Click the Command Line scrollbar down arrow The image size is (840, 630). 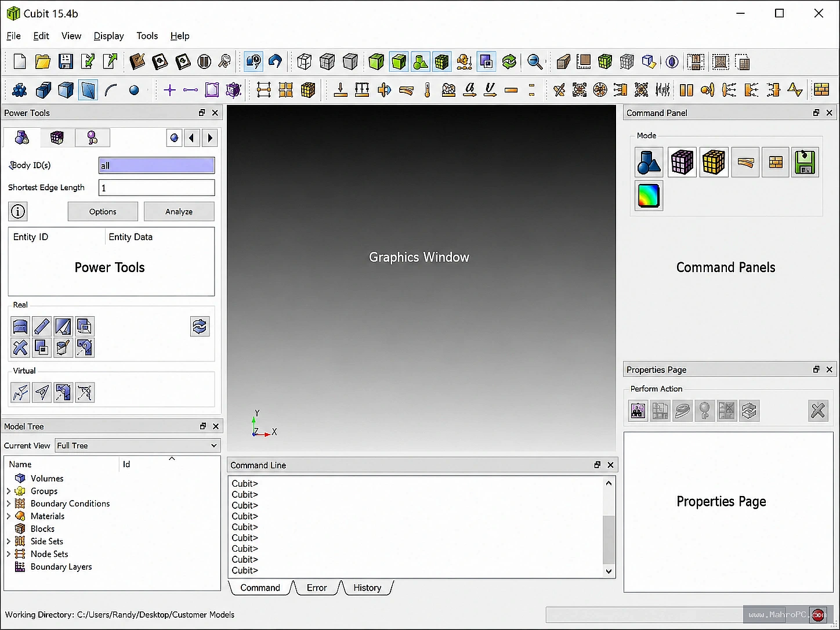609,571
